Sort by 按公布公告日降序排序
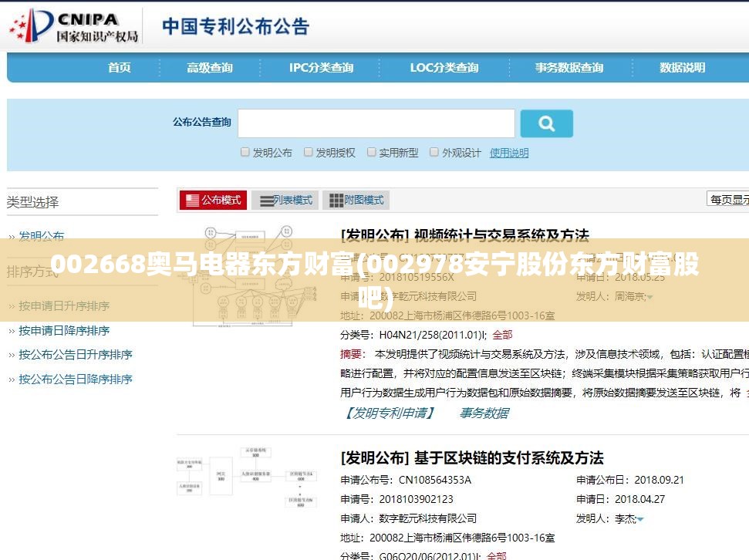 pos(76,380)
